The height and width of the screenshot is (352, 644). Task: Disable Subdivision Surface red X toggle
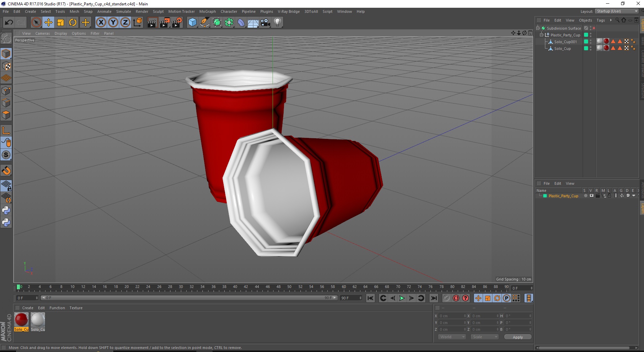[594, 28]
